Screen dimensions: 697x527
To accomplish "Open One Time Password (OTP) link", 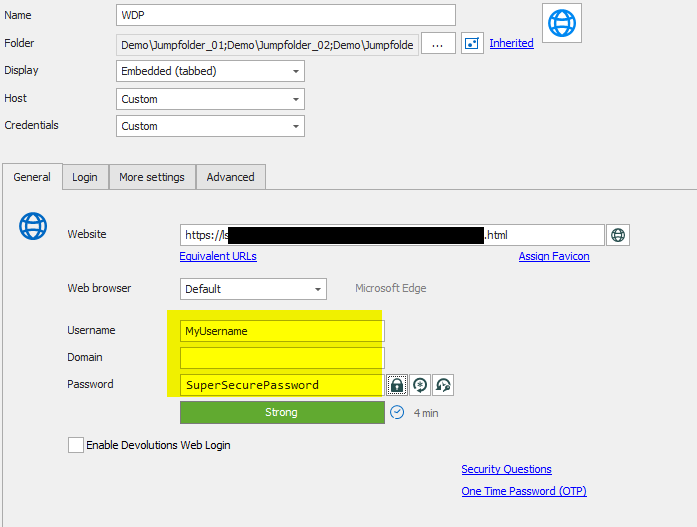I will [524, 491].
